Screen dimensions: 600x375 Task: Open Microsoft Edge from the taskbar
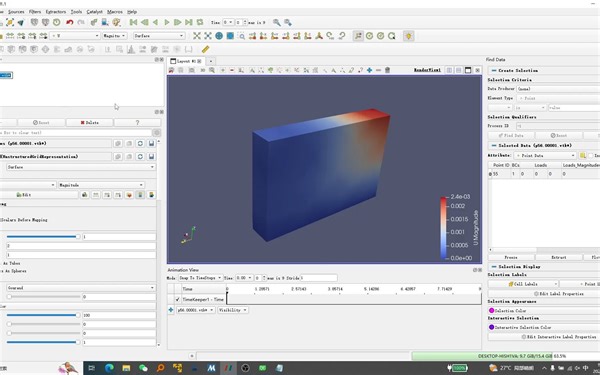tap(109, 368)
